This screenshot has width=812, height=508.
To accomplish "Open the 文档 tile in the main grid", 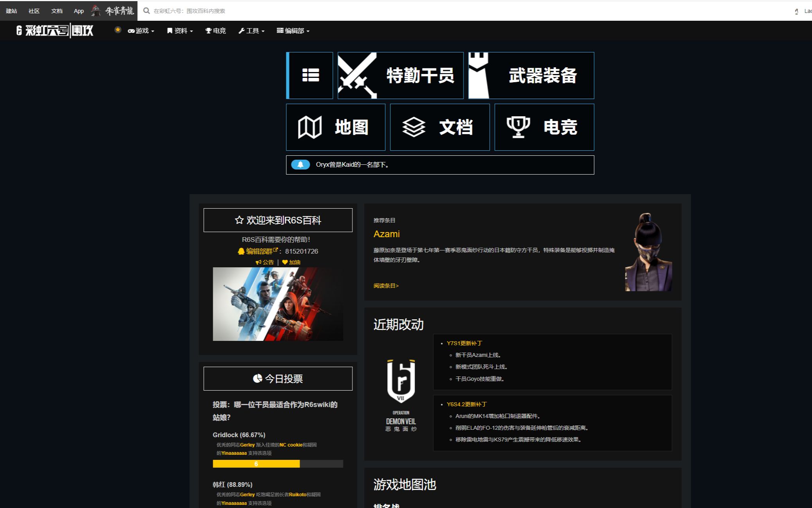I will click(x=440, y=127).
